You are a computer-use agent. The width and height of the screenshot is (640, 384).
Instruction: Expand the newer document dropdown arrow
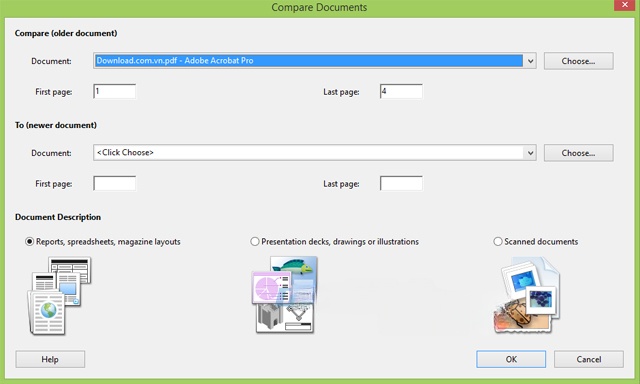click(530, 153)
